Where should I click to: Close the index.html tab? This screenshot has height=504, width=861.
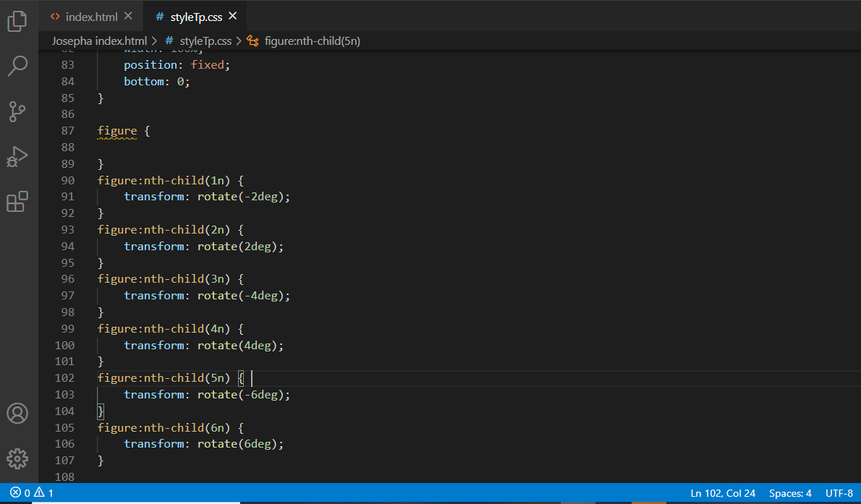coord(128,16)
